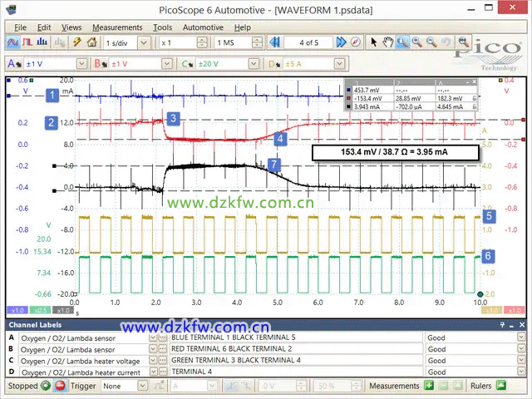Click the hand pan tool

[x=387, y=42]
